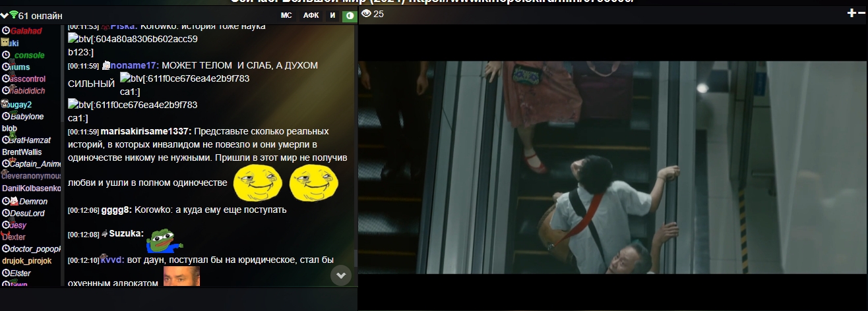The width and height of the screenshot is (868, 311).
Task: Click noname17 username in chat
Action: (x=135, y=65)
